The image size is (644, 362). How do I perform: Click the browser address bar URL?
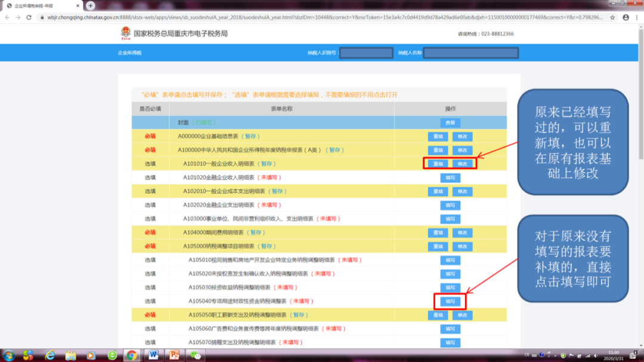[324, 18]
